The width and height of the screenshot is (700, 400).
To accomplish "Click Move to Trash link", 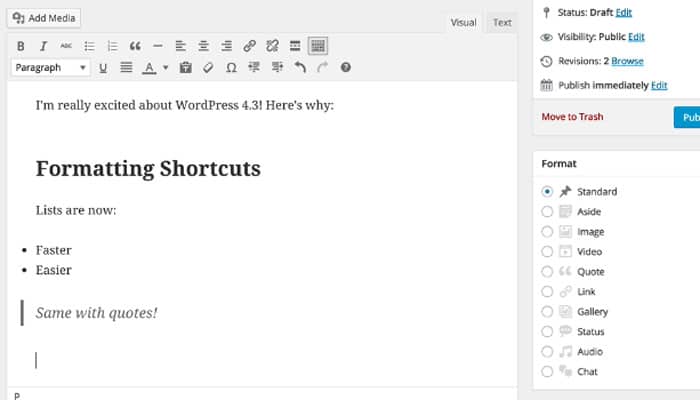I will (x=572, y=117).
